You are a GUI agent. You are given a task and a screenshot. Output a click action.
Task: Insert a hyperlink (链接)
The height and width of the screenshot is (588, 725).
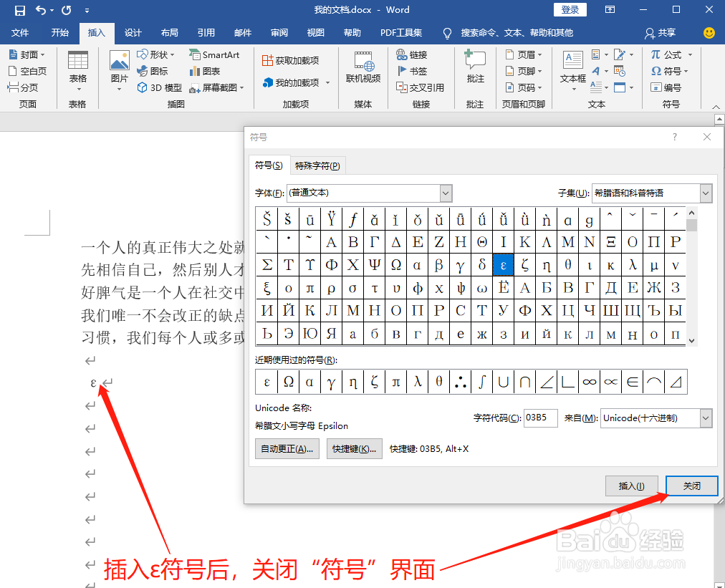pos(411,54)
